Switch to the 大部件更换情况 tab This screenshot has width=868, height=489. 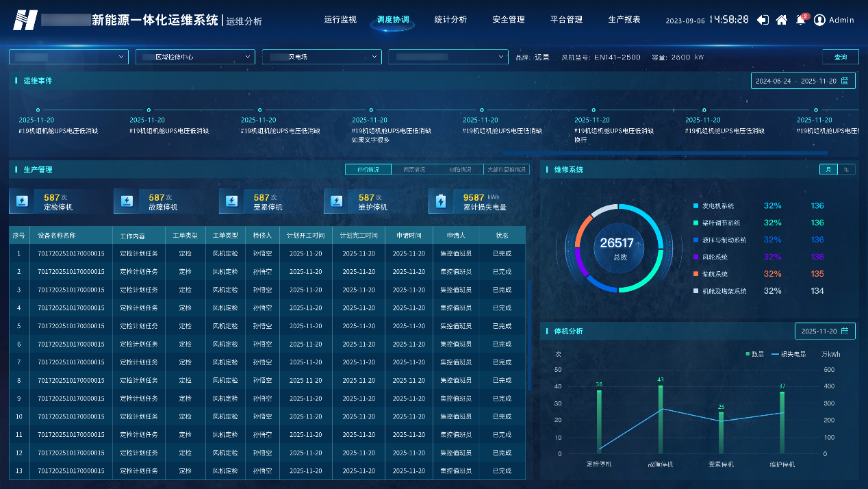click(x=507, y=169)
